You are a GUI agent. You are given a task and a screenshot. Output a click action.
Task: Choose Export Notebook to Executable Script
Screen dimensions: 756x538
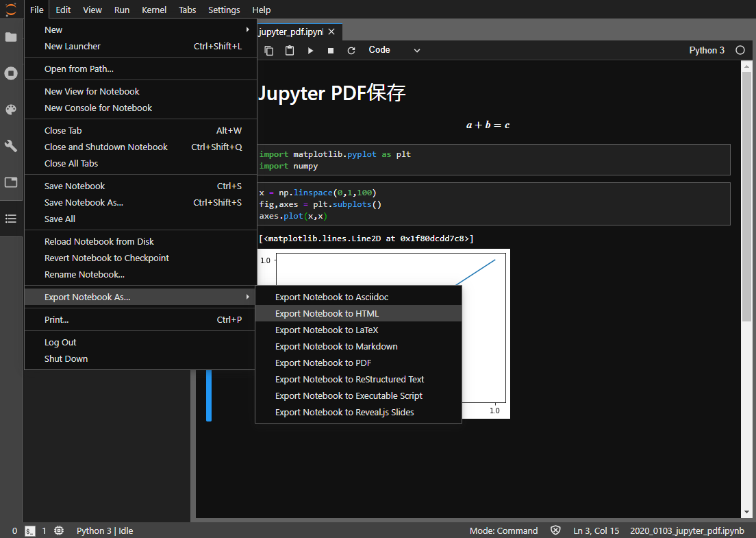pos(358,395)
